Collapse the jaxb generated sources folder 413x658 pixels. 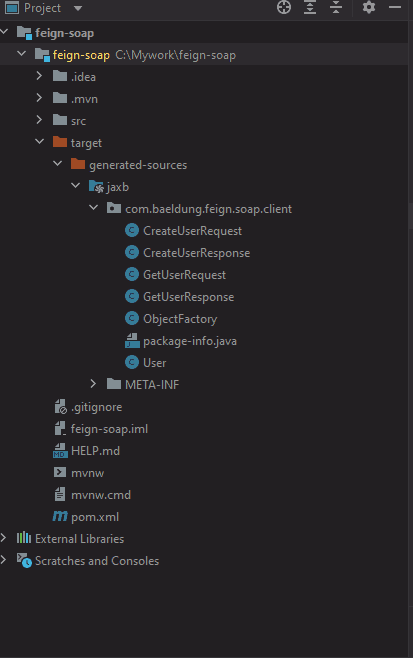(76, 186)
